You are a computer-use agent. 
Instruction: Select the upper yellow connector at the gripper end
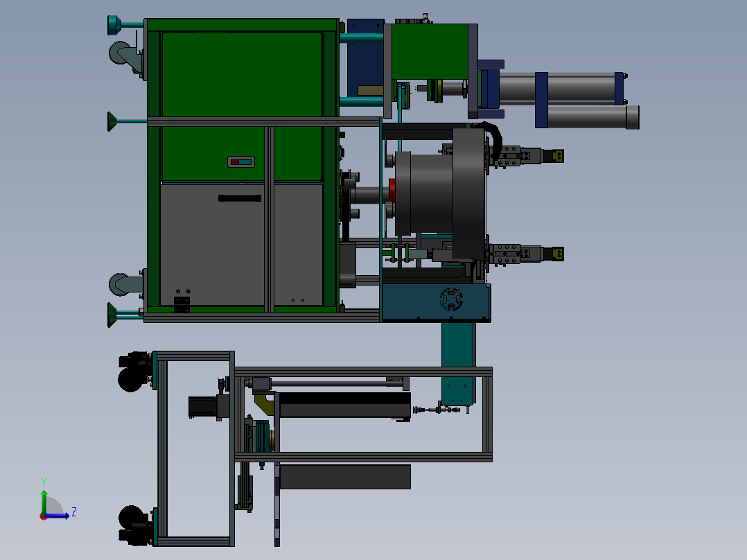pos(557,156)
